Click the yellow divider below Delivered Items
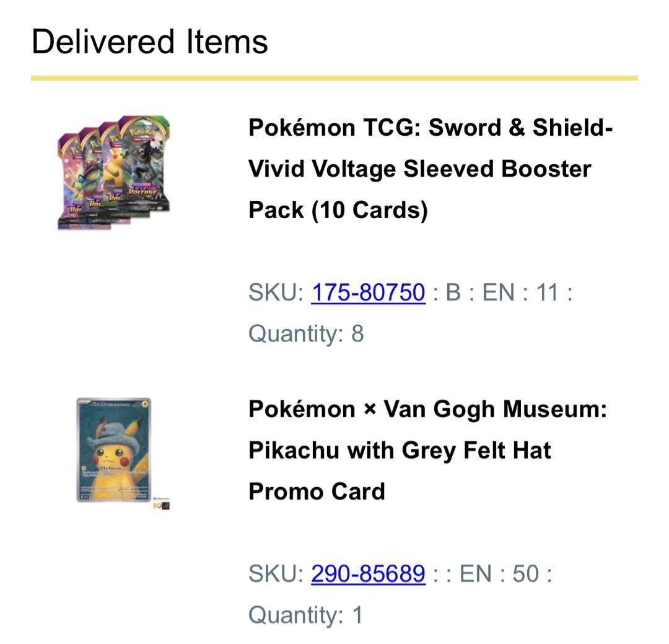The width and height of the screenshot is (669, 644). 334,78
